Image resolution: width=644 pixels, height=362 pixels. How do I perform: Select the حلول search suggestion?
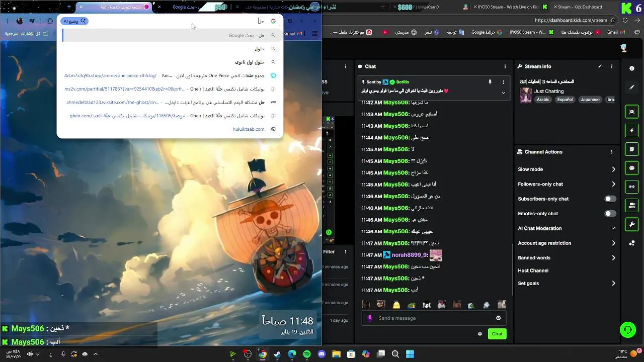tap(170, 49)
